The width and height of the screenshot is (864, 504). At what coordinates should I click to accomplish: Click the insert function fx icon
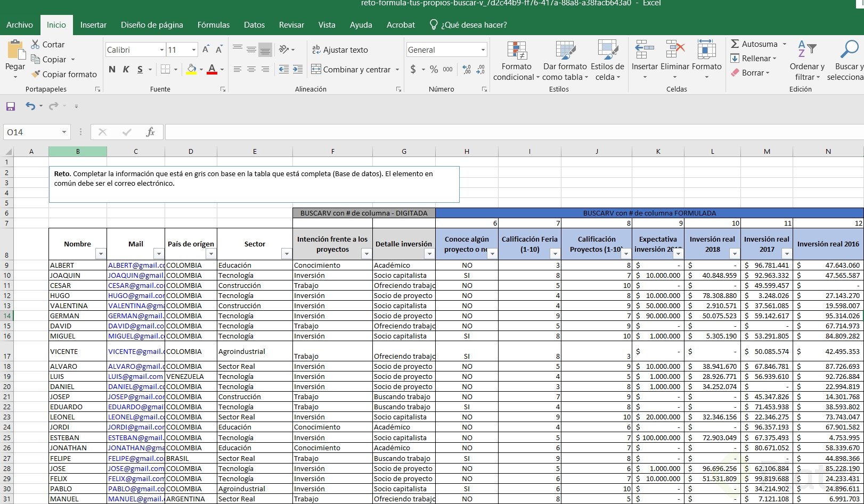[150, 132]
